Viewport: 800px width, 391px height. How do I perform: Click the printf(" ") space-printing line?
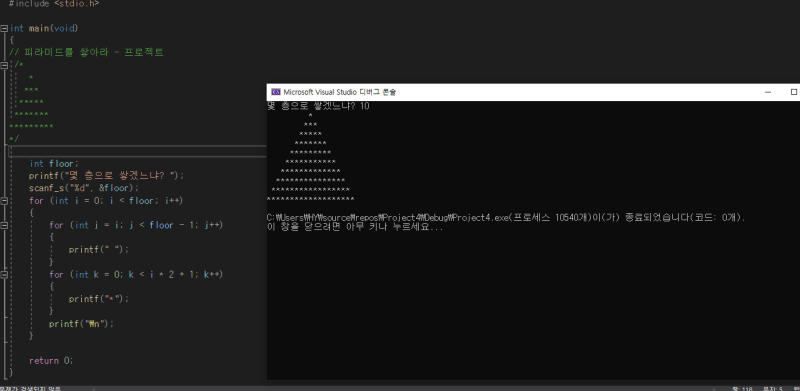point(99,250)
